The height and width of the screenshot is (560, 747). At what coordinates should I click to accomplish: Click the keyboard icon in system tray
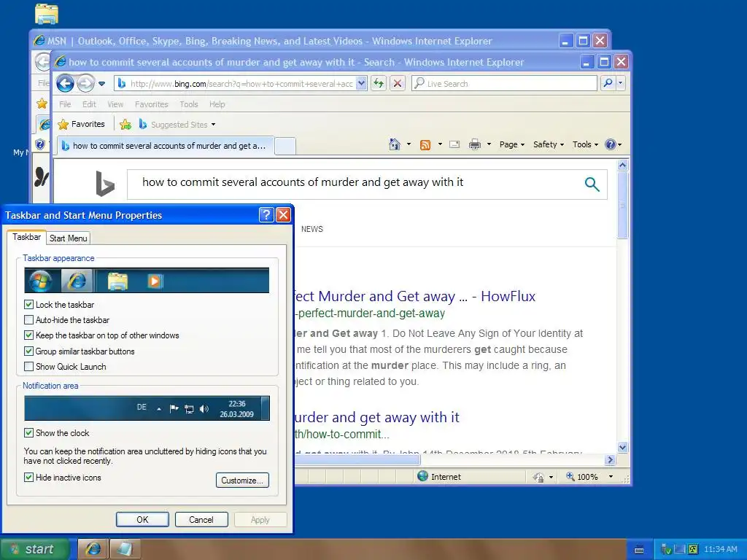639,550
